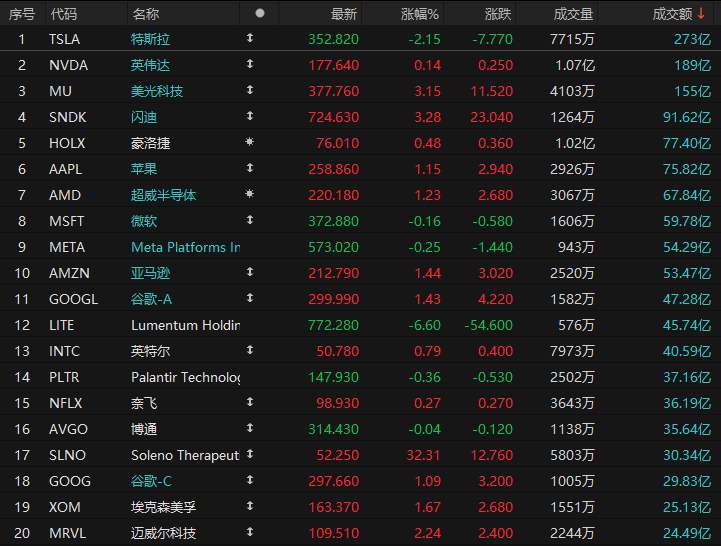Image resolution: width=721 pixels, height=546 pixels.
Task: Select the LITE ticker code
Action: tap(62, 325)
